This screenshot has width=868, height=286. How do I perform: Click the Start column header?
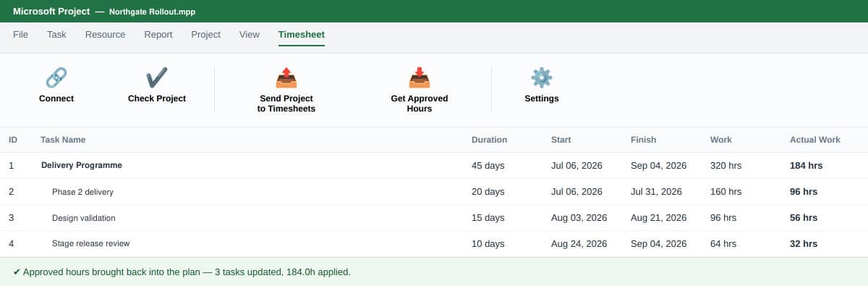pyautogui.click(x=561, y=140)
